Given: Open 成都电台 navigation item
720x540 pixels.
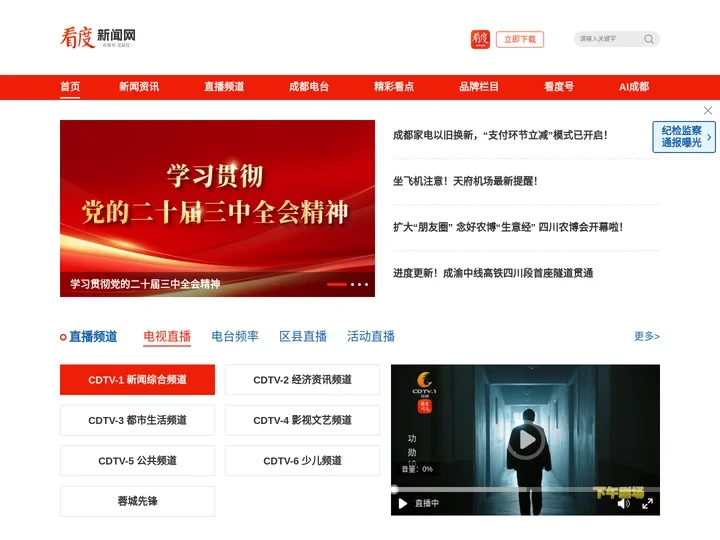Looking at the screenshot, I should [x=309, y=86].
